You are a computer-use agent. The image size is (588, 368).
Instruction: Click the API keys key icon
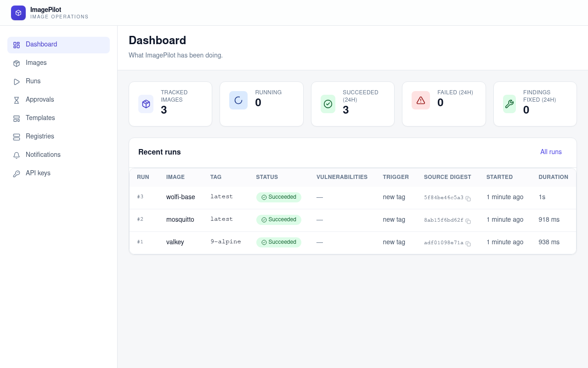point(17,173)
